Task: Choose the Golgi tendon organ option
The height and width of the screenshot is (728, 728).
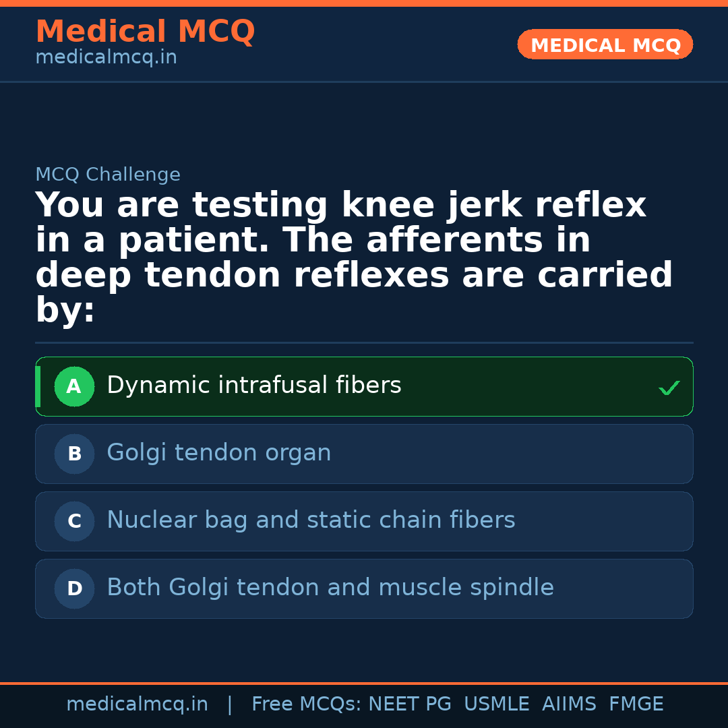Action: click(219, 453)
